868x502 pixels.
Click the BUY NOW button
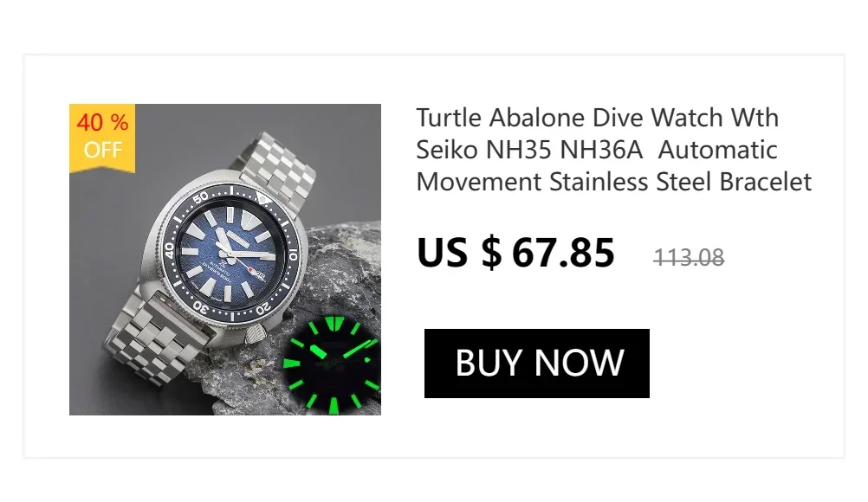(536, 364)
